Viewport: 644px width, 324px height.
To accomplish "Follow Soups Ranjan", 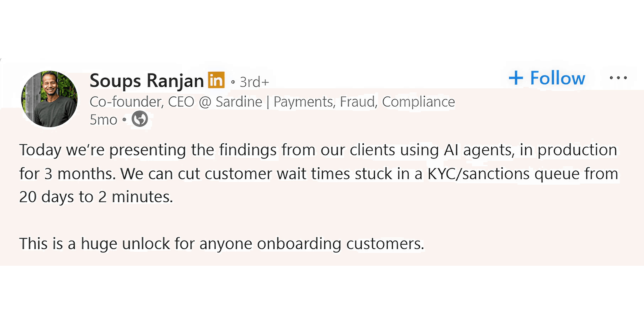I will click(x=557, y=78).
